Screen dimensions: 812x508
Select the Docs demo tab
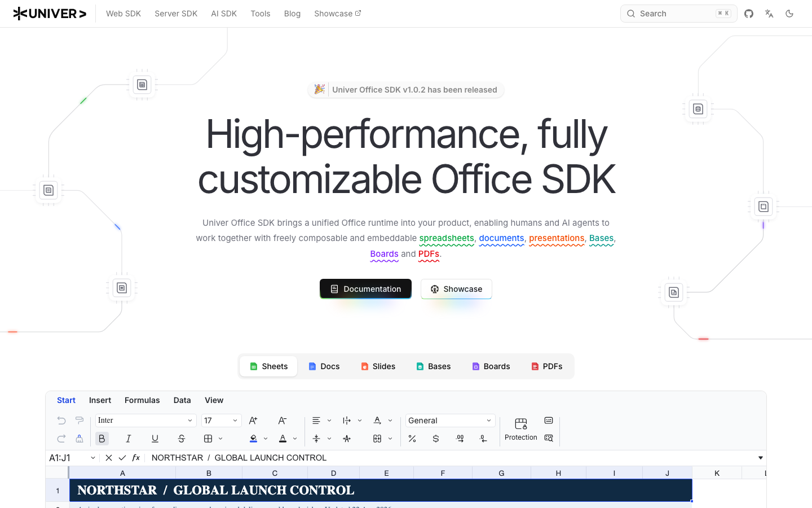coord(324,366)
